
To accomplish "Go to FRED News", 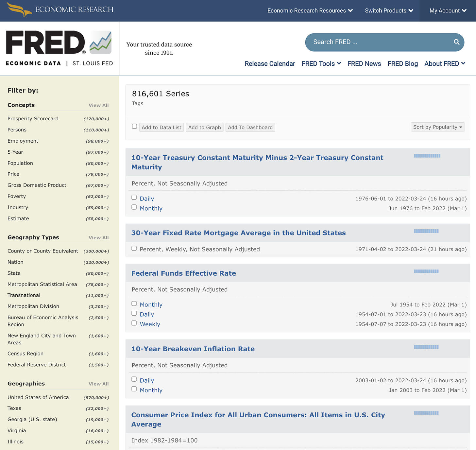I will coord(364,63).
